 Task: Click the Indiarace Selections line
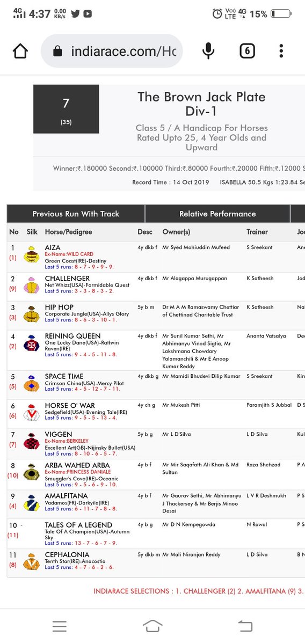[199, 591]
